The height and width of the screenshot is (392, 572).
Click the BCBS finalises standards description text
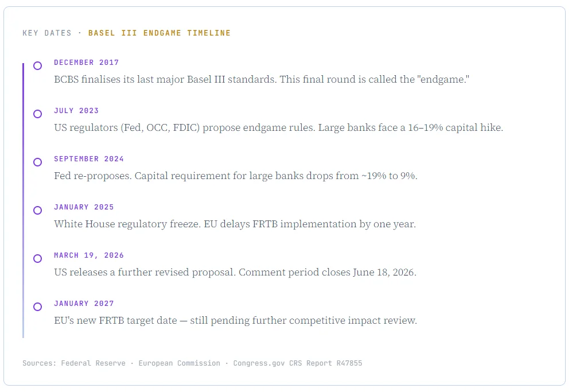pos(262,79)
